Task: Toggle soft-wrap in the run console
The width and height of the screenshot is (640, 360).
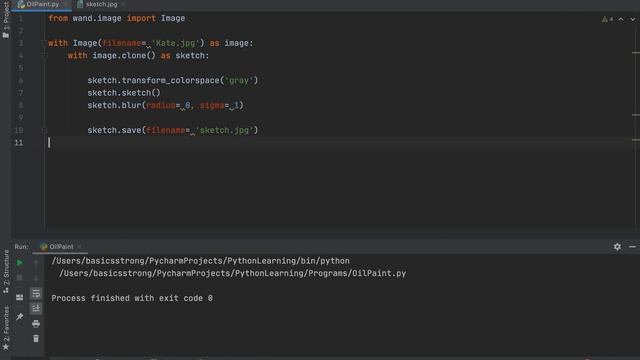Action: pyautogui.click(x=36, y=293)
